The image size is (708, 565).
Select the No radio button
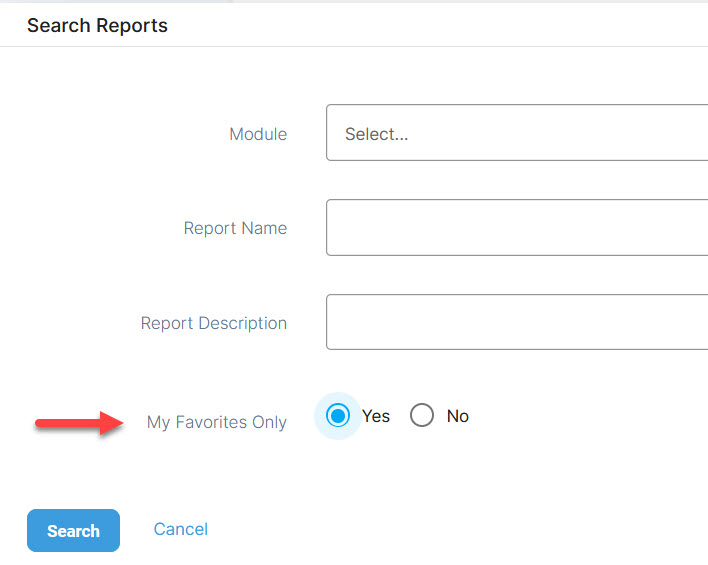tap(422, 416)
